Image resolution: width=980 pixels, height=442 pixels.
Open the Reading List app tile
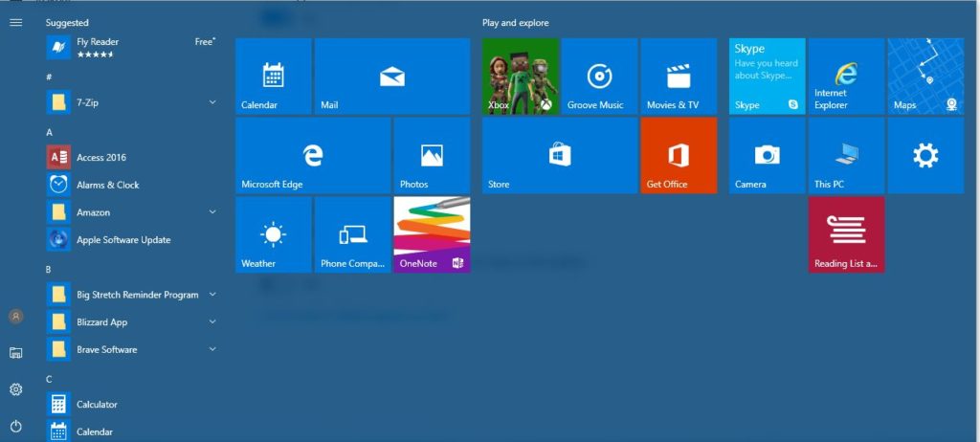846,234
